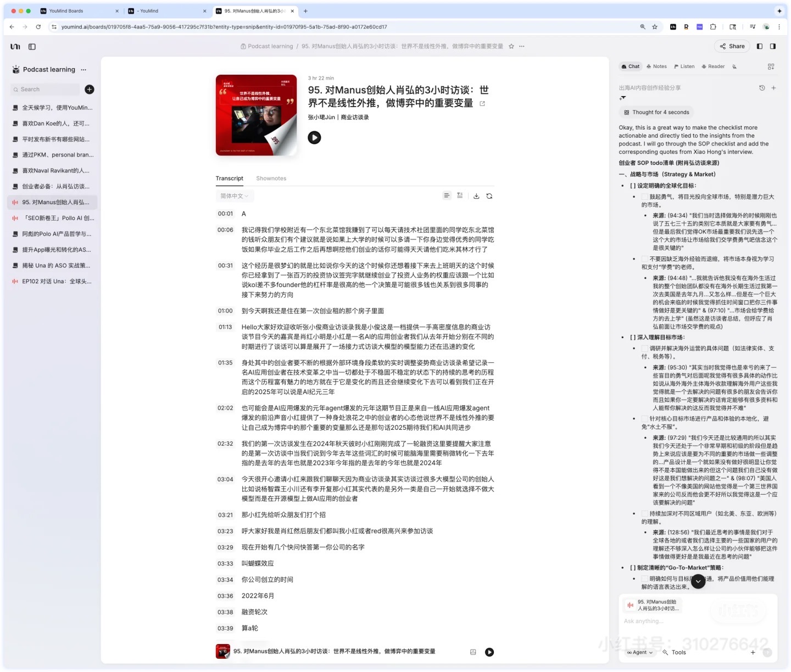Start a new chat with the plus icon

(x=773, y=88)
